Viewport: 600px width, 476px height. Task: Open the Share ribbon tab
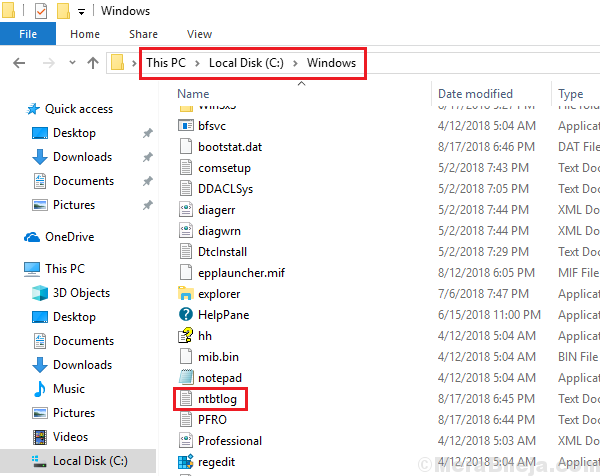(x=143, y=34)
